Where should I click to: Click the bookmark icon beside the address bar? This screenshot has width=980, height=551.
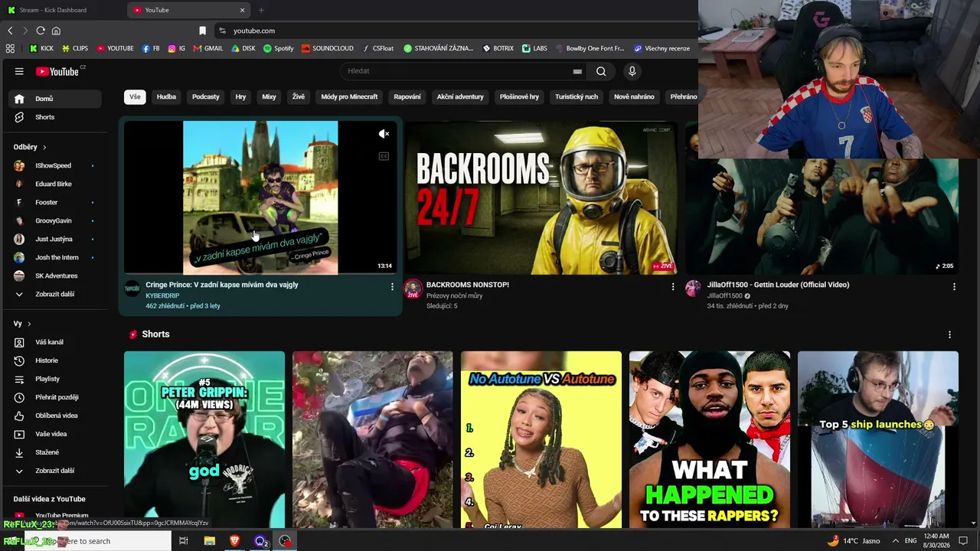[202, 31]
